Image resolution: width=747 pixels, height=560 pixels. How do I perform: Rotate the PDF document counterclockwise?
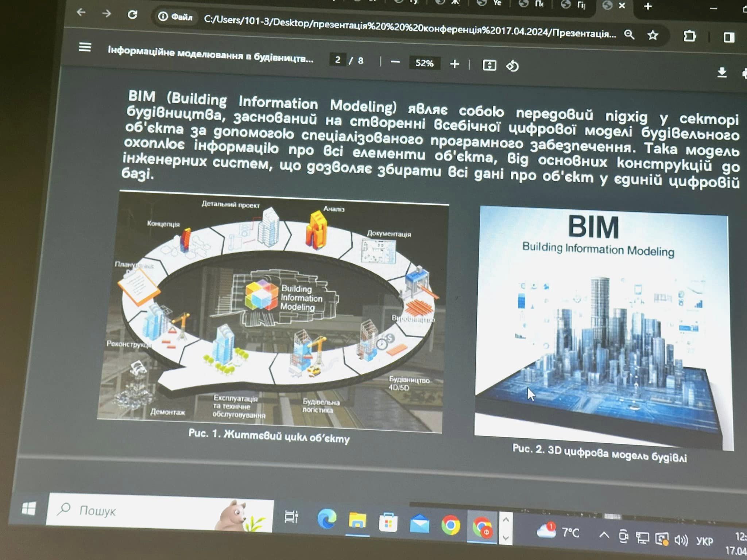(x=512, y=66)
